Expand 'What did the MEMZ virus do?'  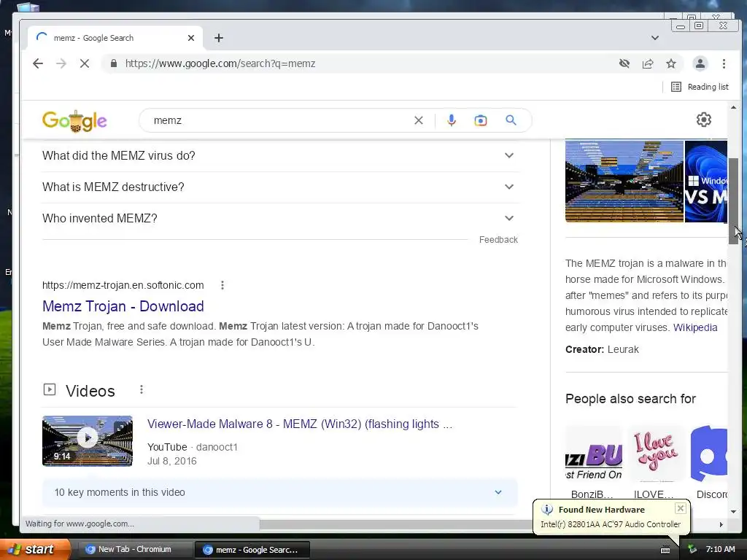click(280, 156)
